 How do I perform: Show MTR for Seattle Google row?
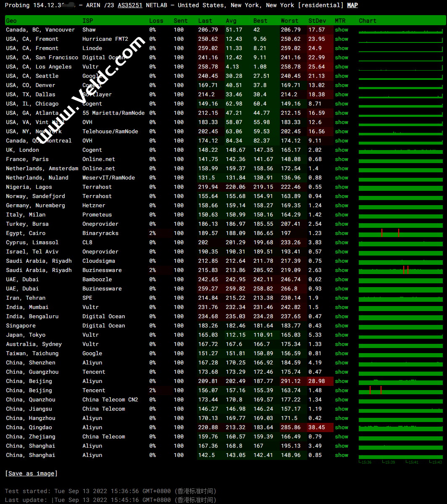(x=341, y=76)
